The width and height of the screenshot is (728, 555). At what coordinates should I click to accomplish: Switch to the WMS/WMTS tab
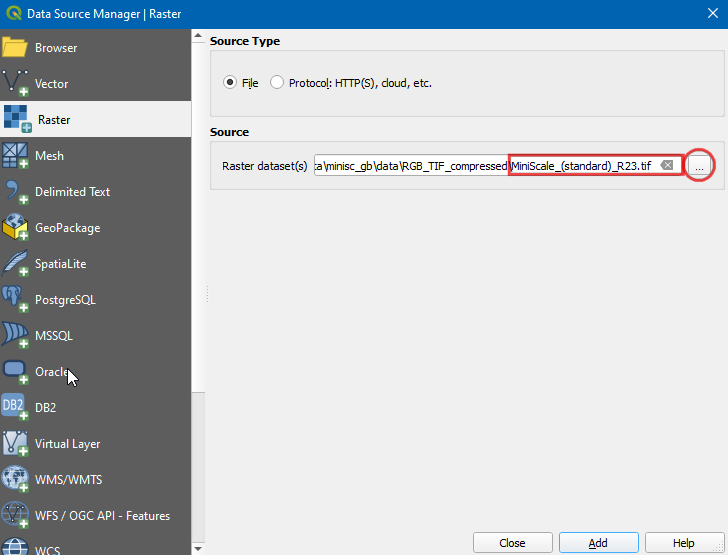click(68, 480)
